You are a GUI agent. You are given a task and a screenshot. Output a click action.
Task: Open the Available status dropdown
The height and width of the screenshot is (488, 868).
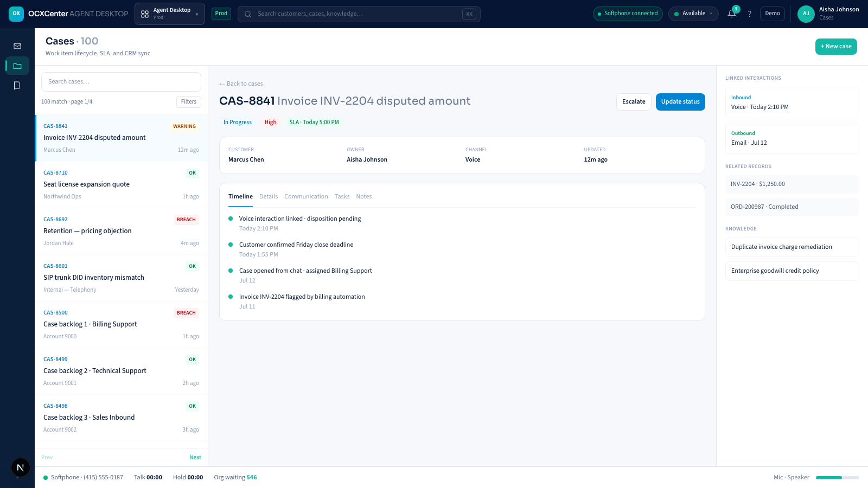(x=693, y=14)
